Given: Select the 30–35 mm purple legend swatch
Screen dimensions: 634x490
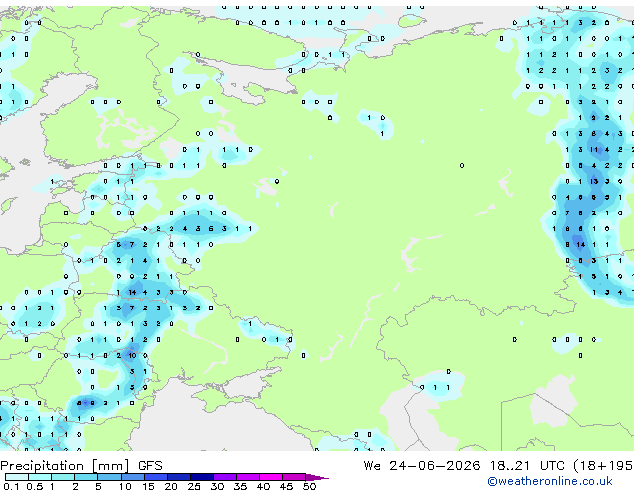Looking at the screenshot, I should pos(224,477).
